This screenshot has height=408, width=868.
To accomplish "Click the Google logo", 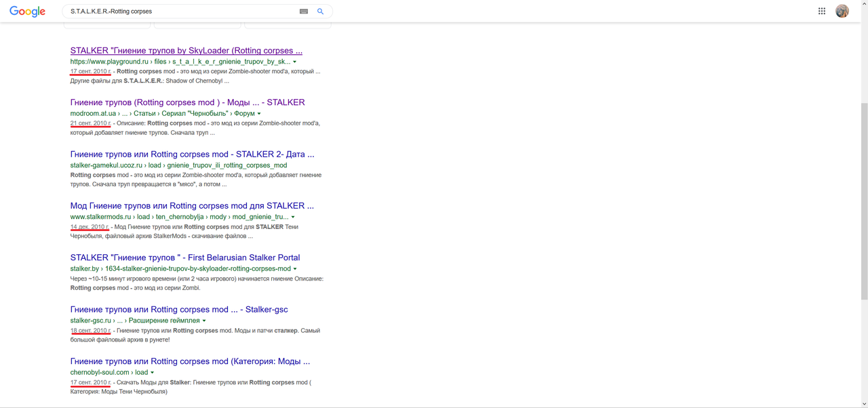I will (x=28, y=12).
